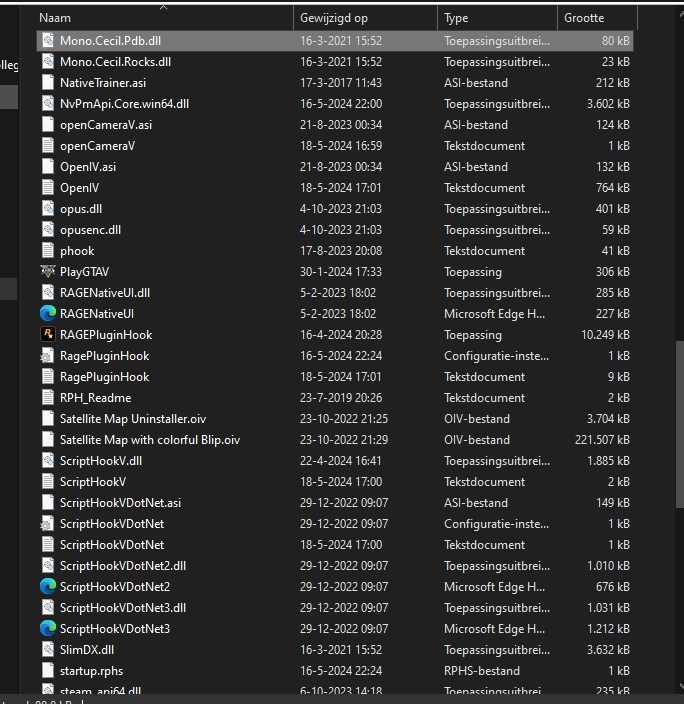Image resolution: width=684 pixels, height=704 pixels.
Task: Click the size value 3.602 kB
Action: point(608,104)
